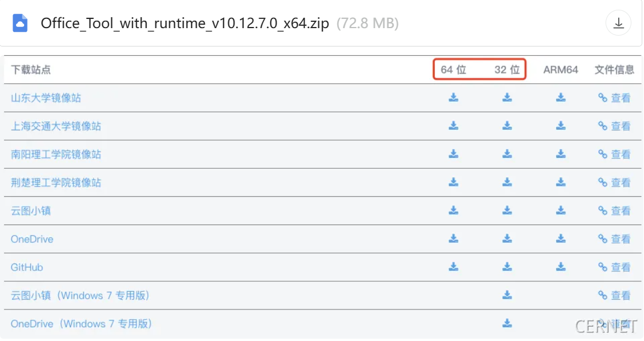Open 山东大学镜像站 link
The height and width of the screenshot is (341, 644).
[46, 98]
